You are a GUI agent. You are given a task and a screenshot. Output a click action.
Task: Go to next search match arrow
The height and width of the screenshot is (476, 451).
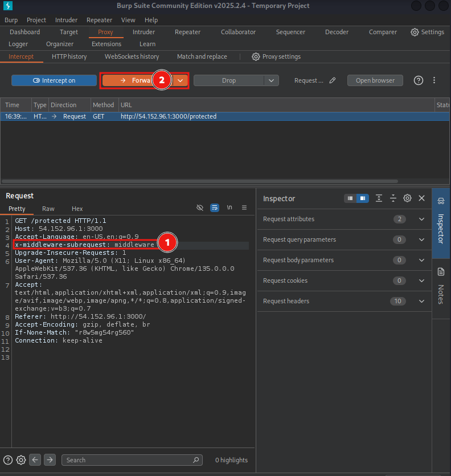(x=50, y=460)
